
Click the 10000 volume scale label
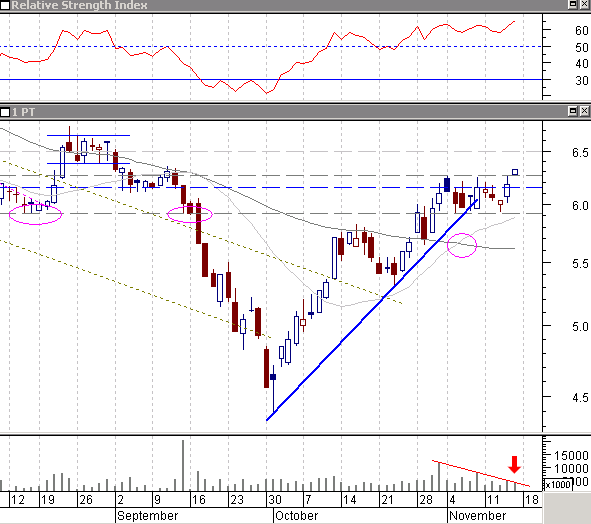(571, 469)
